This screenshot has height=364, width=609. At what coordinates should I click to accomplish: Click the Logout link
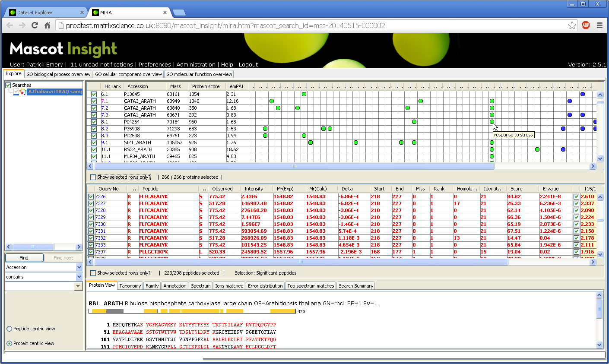[x=248, y=64]
